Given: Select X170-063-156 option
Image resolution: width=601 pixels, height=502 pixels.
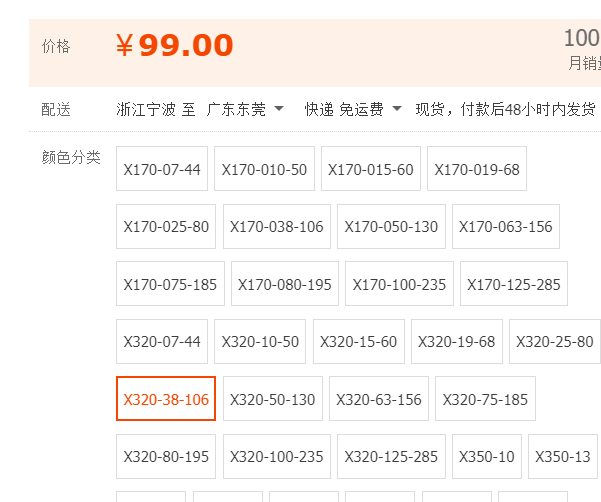Looking at the screenshot, I should tap(506, 226).
